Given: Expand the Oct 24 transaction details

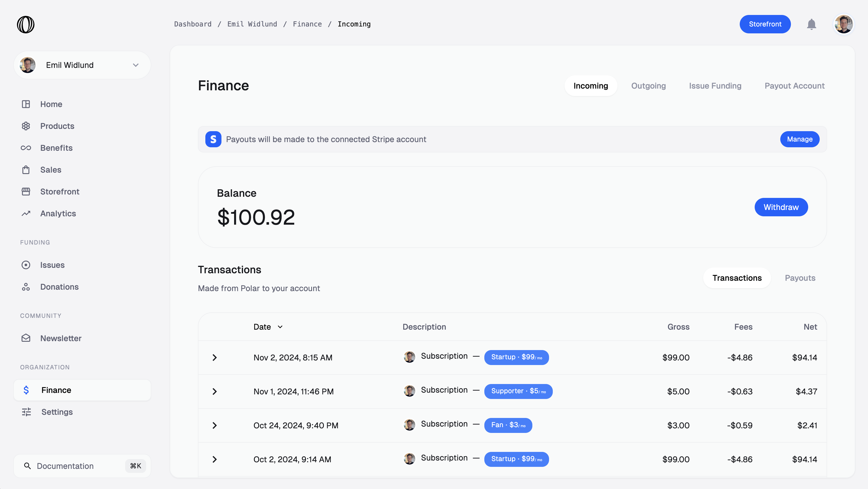Looking at the screenshot, I should [x=214, y=425].
